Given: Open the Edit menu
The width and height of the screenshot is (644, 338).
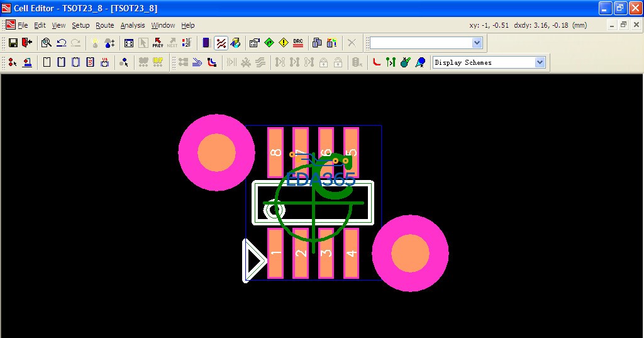Looking at the screenshot, I should tap(40, 25).
